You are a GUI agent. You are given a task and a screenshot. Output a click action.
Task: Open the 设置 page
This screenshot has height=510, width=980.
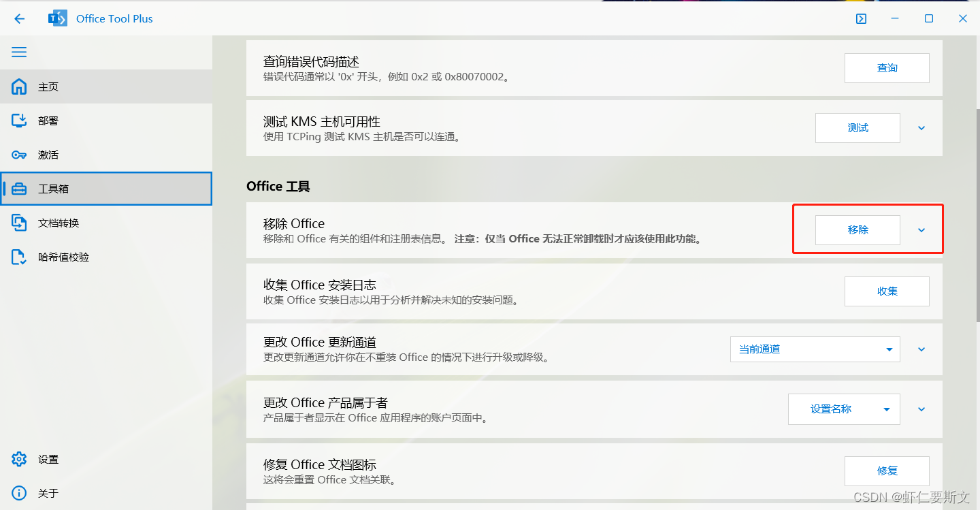point(106,459)
